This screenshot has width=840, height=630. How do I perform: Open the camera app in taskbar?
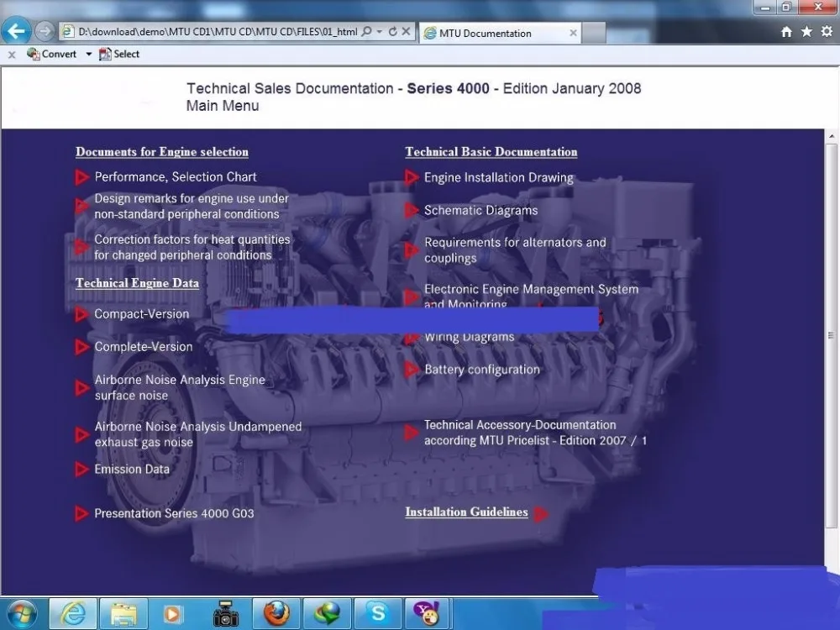pos(225,613)
